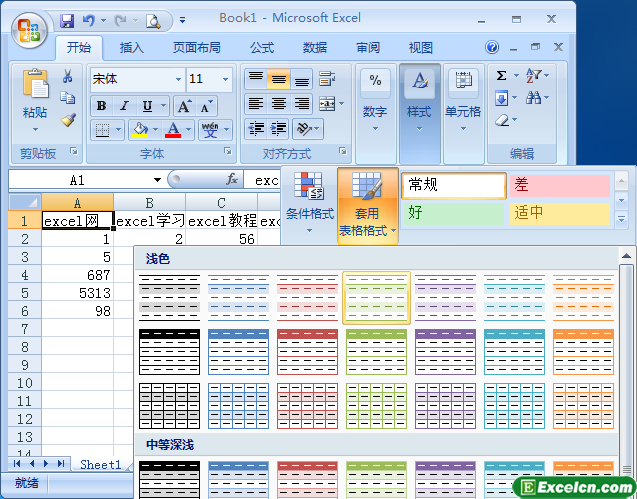The image size is (637, 499).
Task: Choose the highlighted green light table style
Action: pos(377,297)
